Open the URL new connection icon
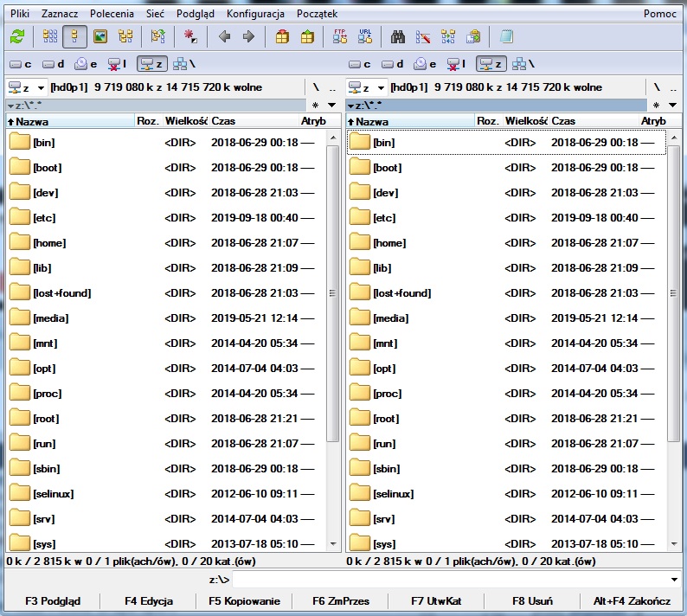 [x=365, y=36]
